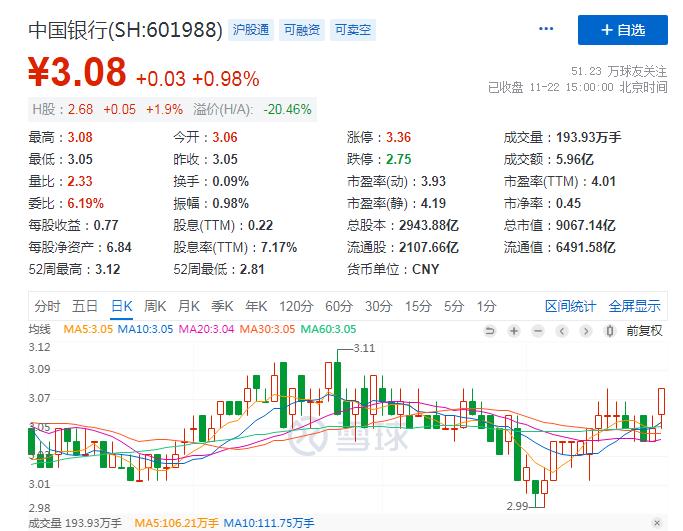The height and width of the screenshot is (531, 683).
Task: Switch to 分时 chart tab
Action: point(47,306)
